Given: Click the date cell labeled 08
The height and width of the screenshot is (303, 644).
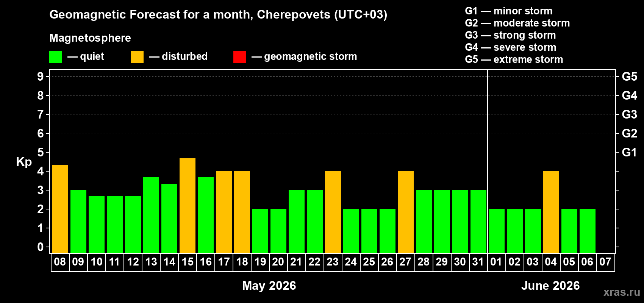Looking at the screenshot, I should (60, 262).
